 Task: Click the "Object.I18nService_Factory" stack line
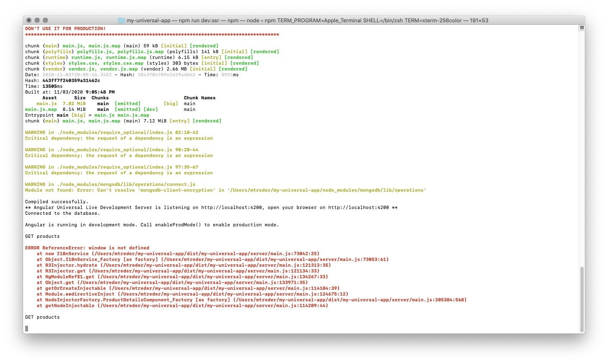(x=212, y=259)
